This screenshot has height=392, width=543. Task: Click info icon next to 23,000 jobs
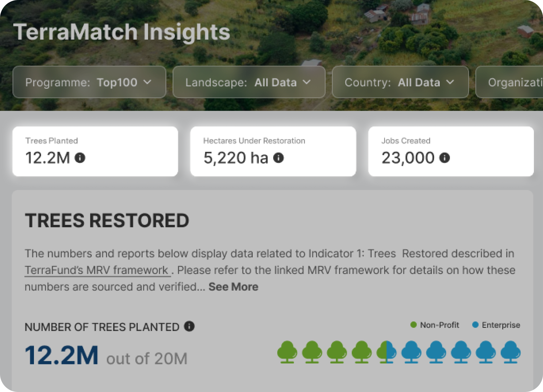(444, 158)
